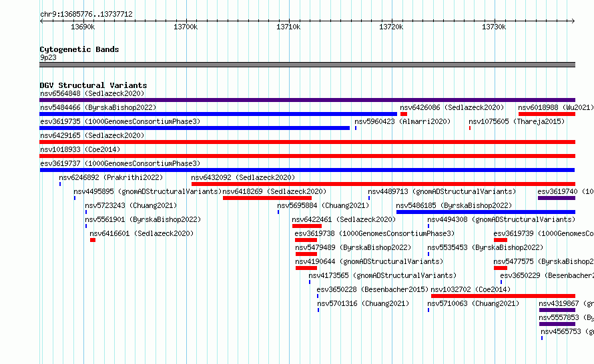Click the DGV Structural Variants track title

93,85
